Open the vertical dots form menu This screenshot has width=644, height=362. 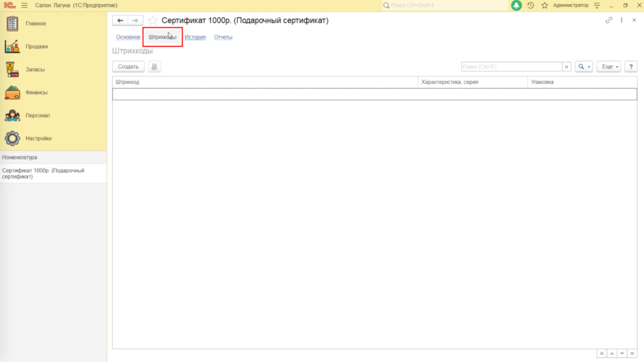pos(621,20)
